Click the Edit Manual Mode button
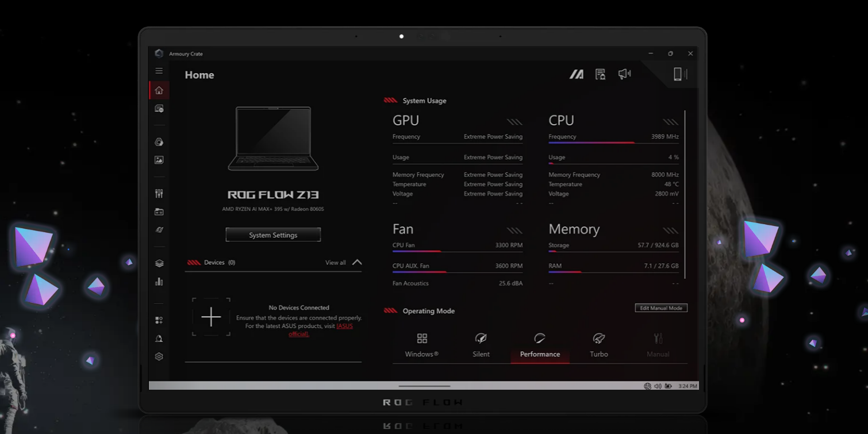 coord(661,308)
